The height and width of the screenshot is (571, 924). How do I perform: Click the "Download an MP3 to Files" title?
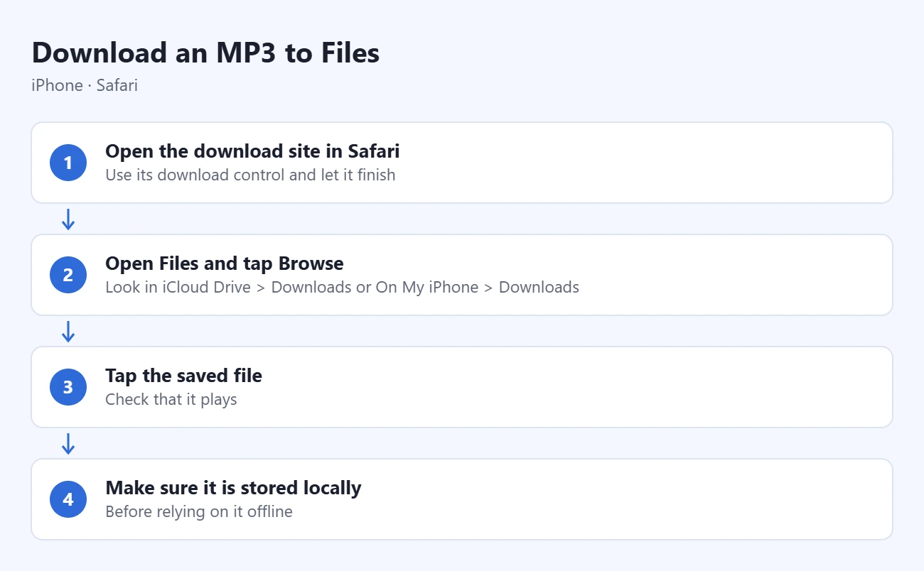(205, 53)
